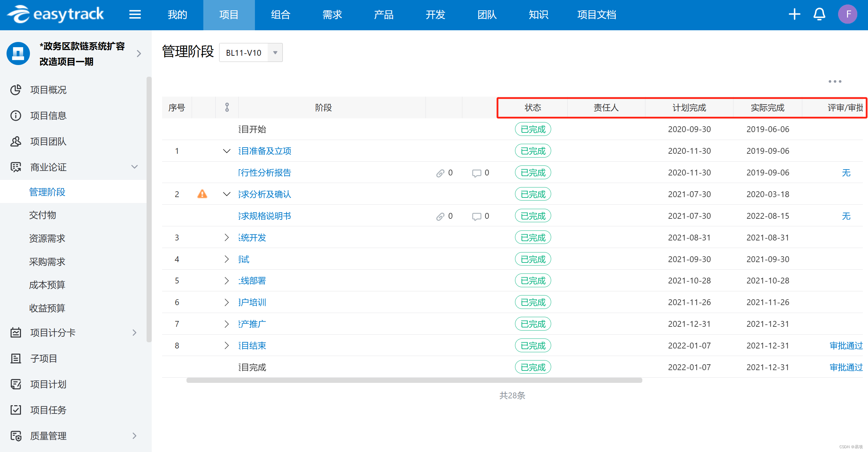Click attachment icon in 求规格说明书 row
This screenshot has height=452, width=868.
[440, 216]
